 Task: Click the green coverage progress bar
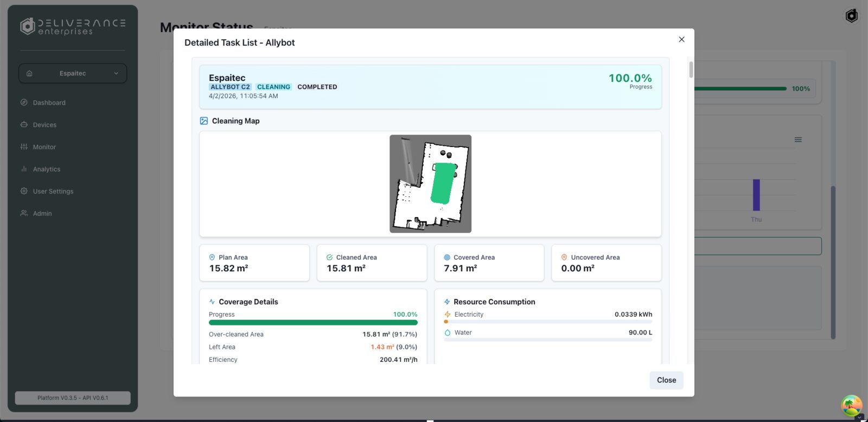tap(313, 323)
